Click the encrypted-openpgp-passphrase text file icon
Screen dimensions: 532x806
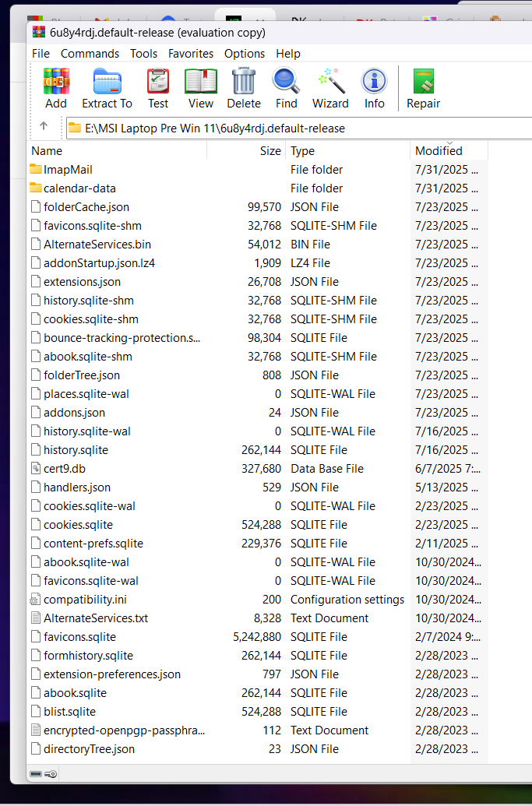point(36,730)
